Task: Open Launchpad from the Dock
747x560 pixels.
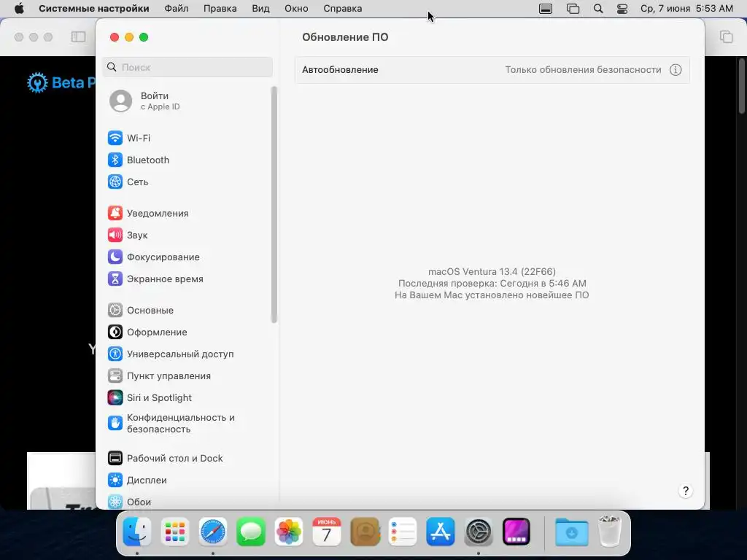Action: (x=175, y=532)
